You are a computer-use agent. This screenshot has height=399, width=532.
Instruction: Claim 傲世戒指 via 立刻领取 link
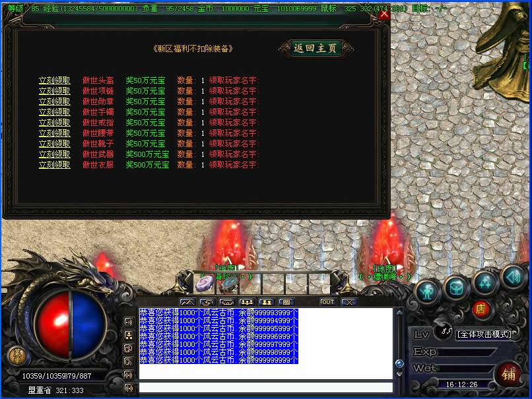click(54, 123)
